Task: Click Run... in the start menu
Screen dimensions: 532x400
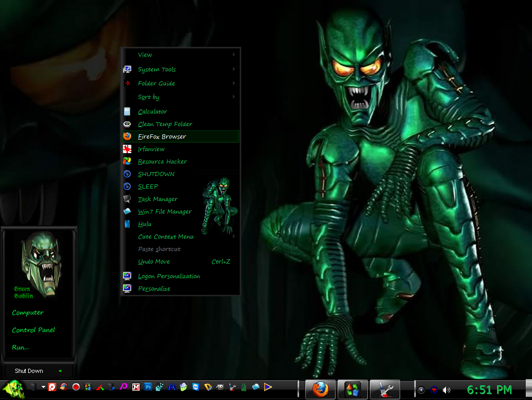Action: tap(20, 347)
